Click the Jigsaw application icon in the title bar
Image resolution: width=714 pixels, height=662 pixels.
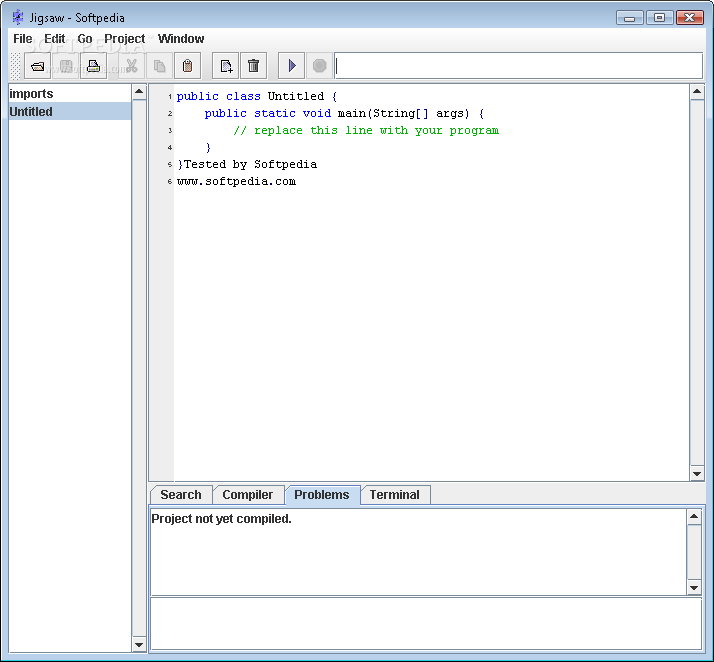(x=18, y=18)
